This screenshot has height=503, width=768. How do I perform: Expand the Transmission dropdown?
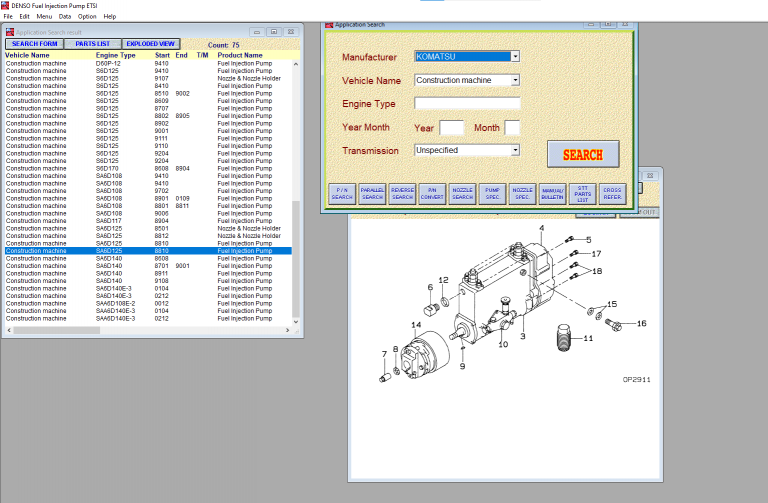[x=515, y=150]
